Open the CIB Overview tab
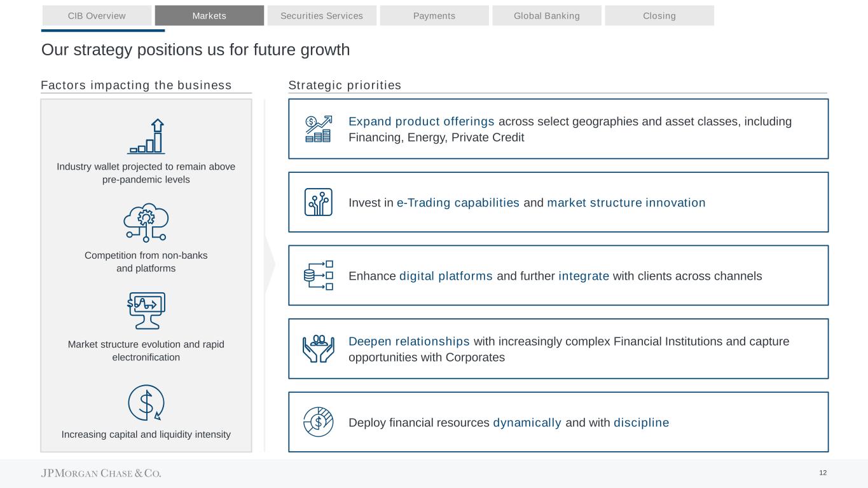The width and height of the screenshot is (868, 488). point(97,16)
